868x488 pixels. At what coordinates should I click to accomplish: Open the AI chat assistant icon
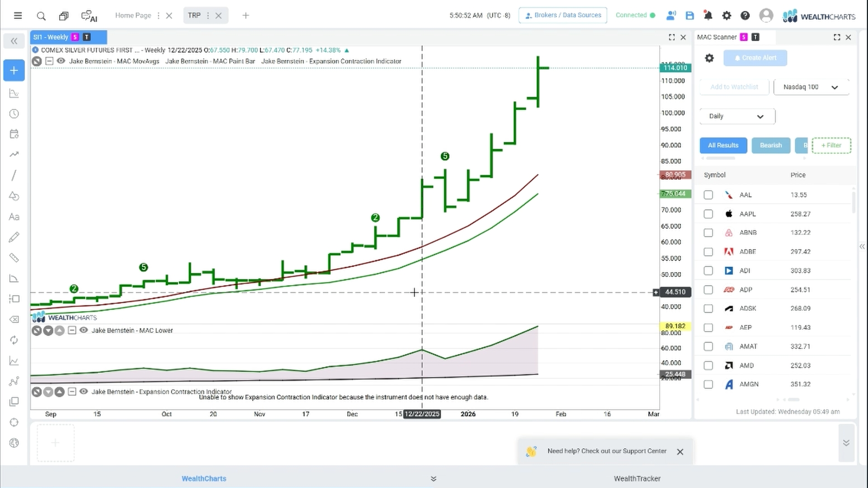click(89, 16)
